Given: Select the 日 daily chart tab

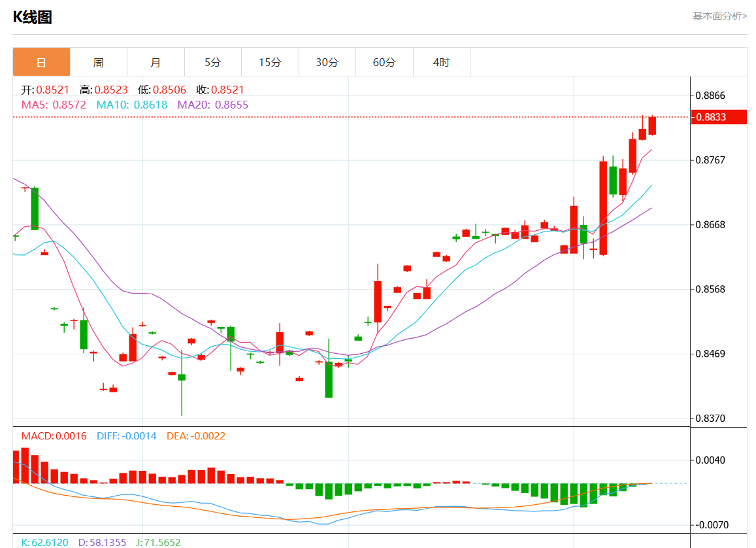Looking at the screenshot, I should click(41, 61).
